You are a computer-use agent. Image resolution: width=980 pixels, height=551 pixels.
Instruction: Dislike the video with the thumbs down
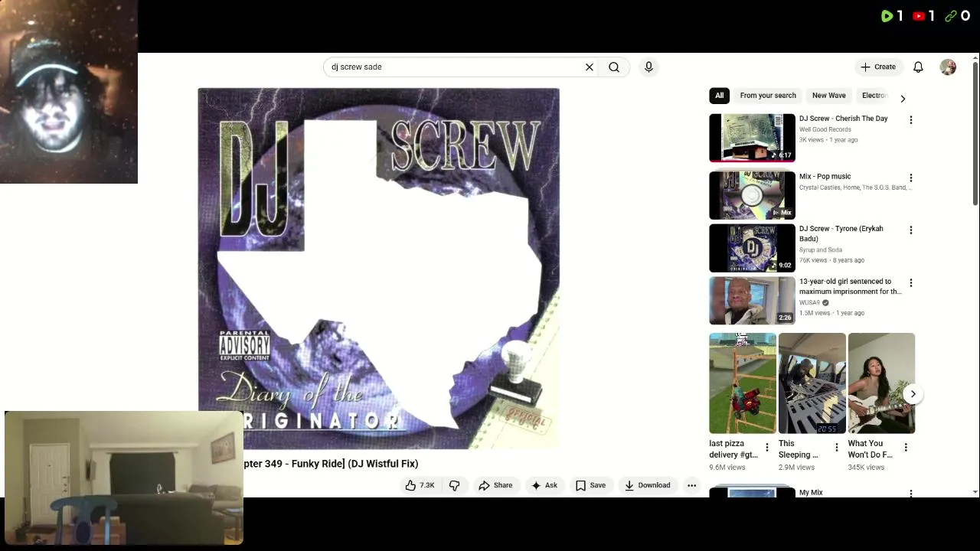coord(455,485)
